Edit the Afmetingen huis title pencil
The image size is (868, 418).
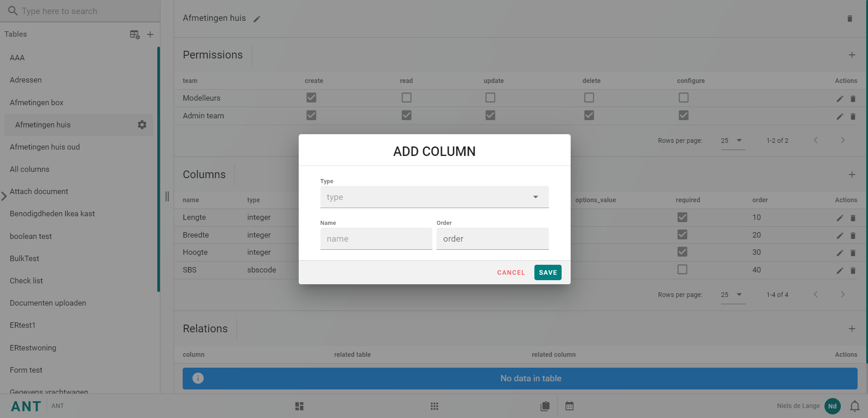pyautogui.click(x=257, y=19)
